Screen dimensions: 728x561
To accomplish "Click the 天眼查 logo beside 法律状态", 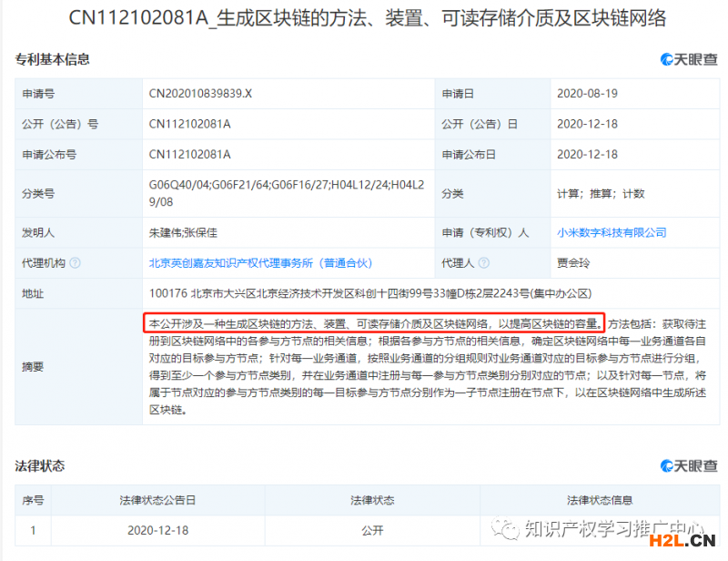I will click(x=689, y=465).
